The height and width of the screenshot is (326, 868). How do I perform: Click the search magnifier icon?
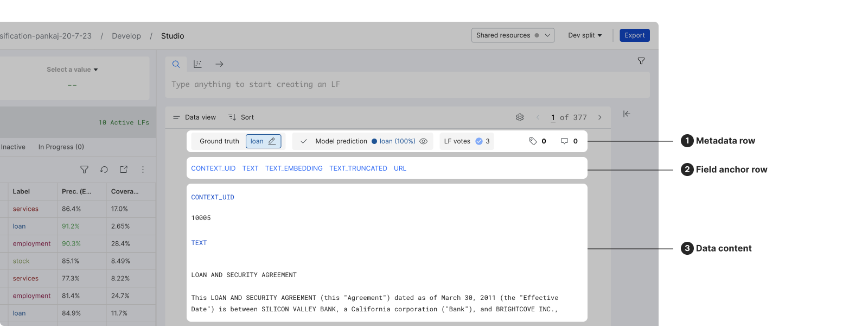point(176,64)
